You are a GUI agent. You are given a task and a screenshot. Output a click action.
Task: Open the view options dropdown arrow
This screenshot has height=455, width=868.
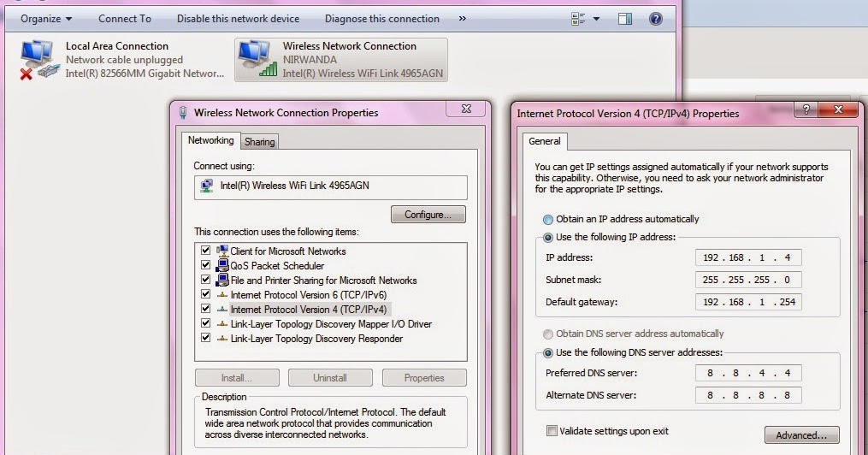596,19
